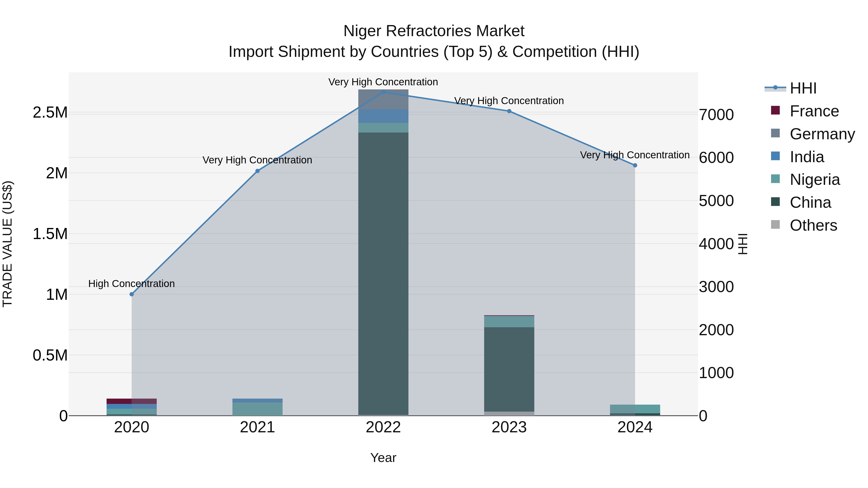
Task: Click the India segment of 2022 bar
Action: click(383, 116)
